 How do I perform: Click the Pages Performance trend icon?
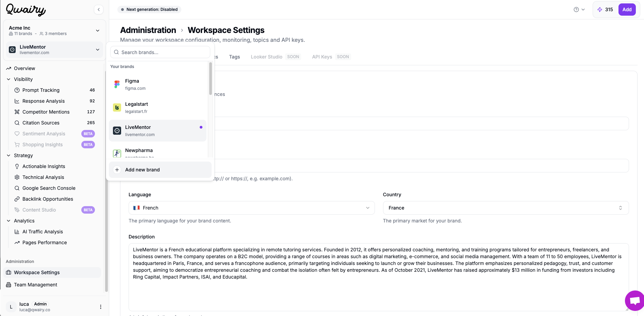[17, 243]
